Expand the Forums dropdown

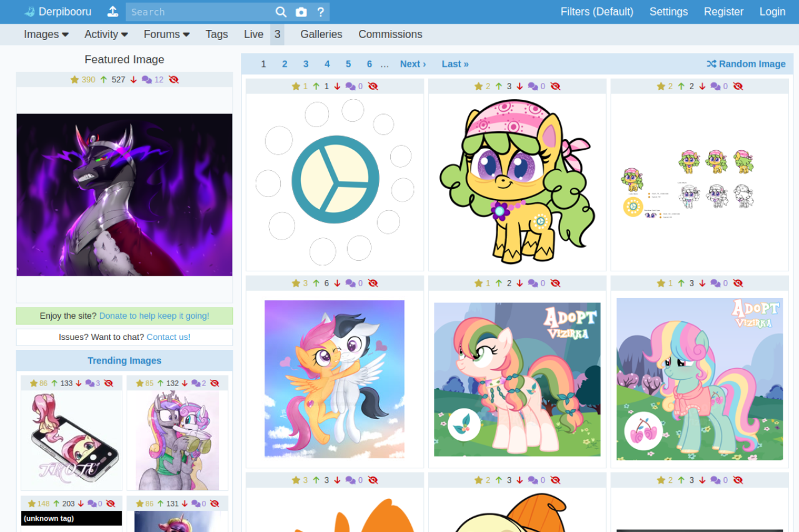click(166, 34)
